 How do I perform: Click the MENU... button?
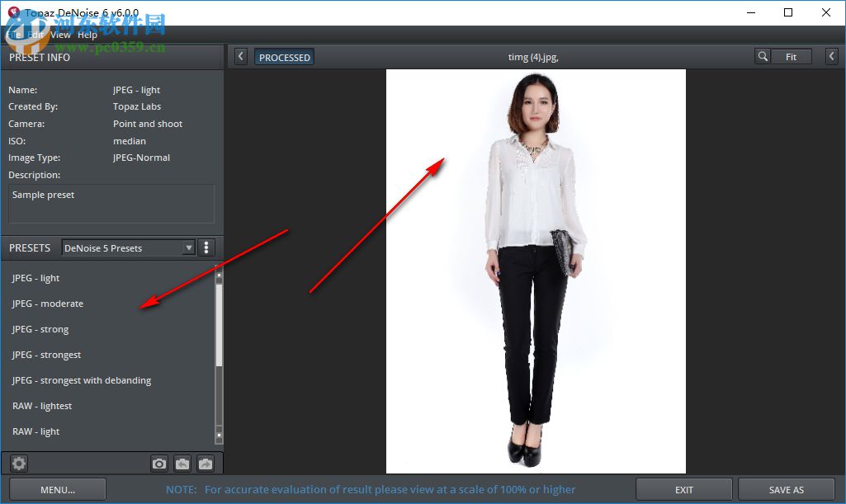tap(58, 489)
